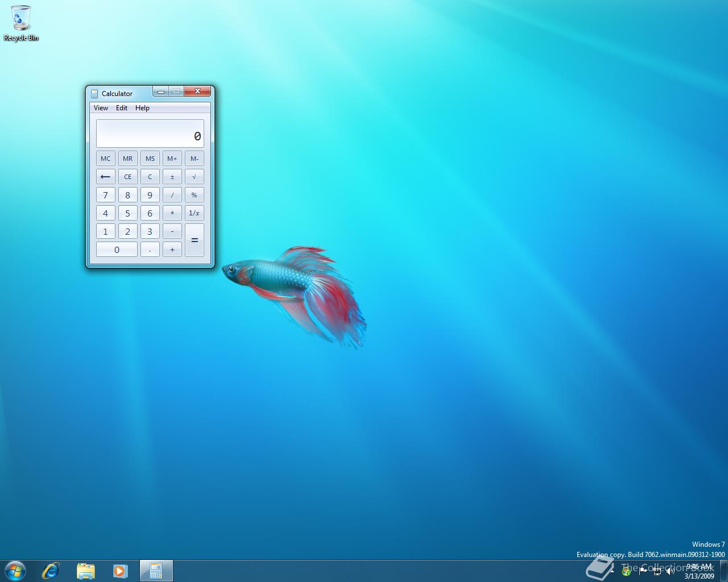Screen dimensions: 728x582
Task: Open the Help menu in Calculator
Action: 142,108
